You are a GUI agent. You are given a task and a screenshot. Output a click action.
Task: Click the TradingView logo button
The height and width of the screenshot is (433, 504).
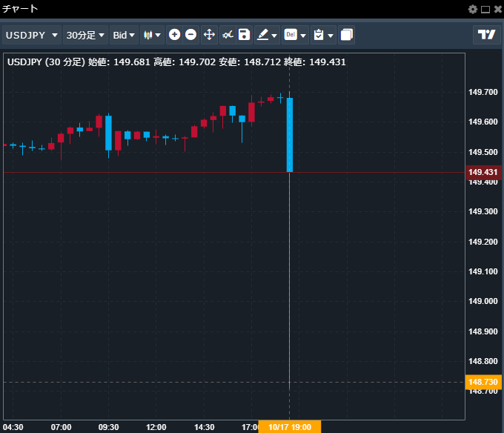pyautogui.click(x=487, y=34)
